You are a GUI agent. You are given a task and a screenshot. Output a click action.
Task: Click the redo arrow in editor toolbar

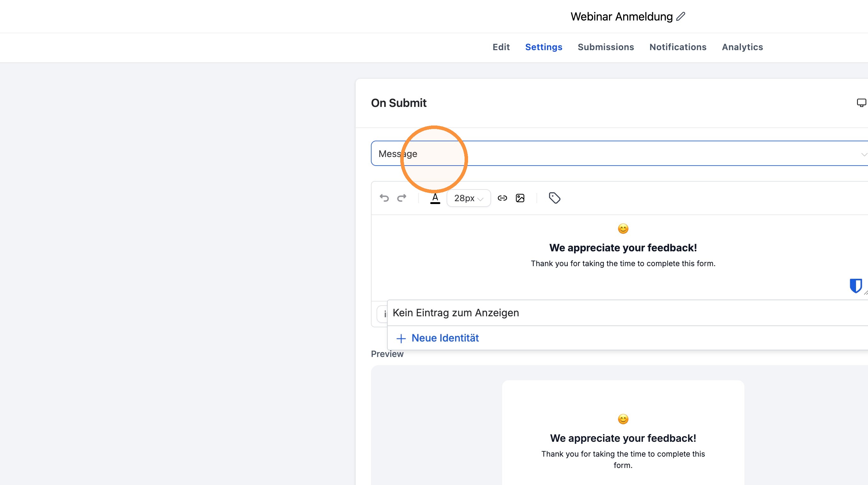[402, 198]
